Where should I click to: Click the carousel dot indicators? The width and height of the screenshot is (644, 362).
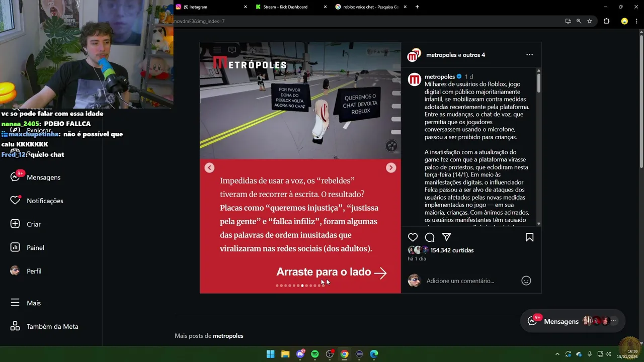300,286
